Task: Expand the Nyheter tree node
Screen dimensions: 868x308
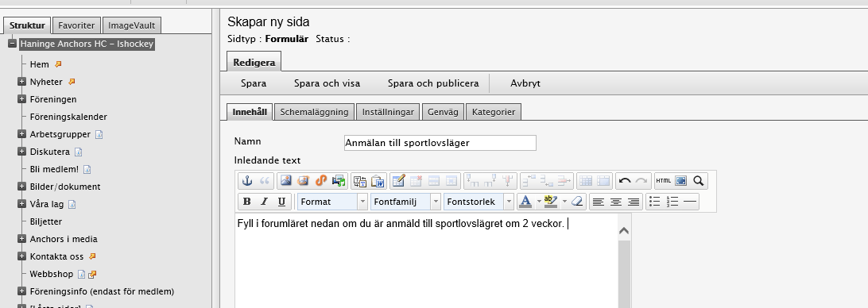Action: [21, 82]
